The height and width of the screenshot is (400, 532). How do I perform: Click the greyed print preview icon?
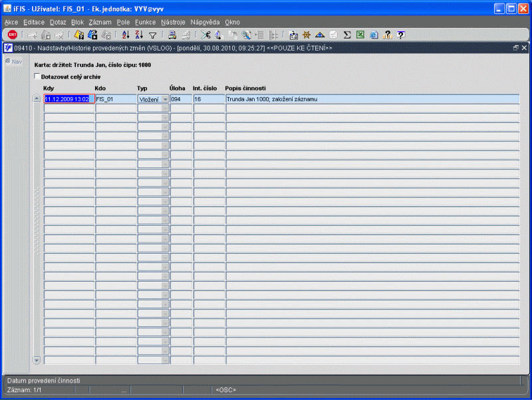tap(186, 35)
